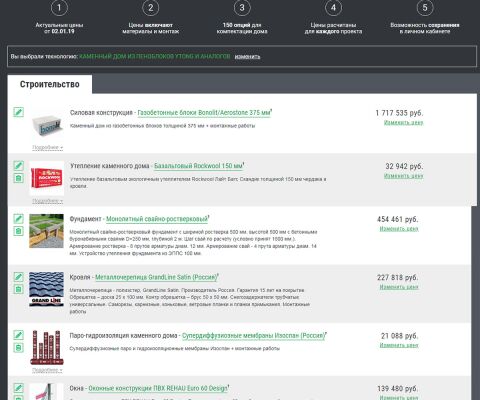Image resolution: width=480 pixels, height=400 pixels.
Task: Click изменить link next to chosen technology
Action: click(x=247, y=57)
